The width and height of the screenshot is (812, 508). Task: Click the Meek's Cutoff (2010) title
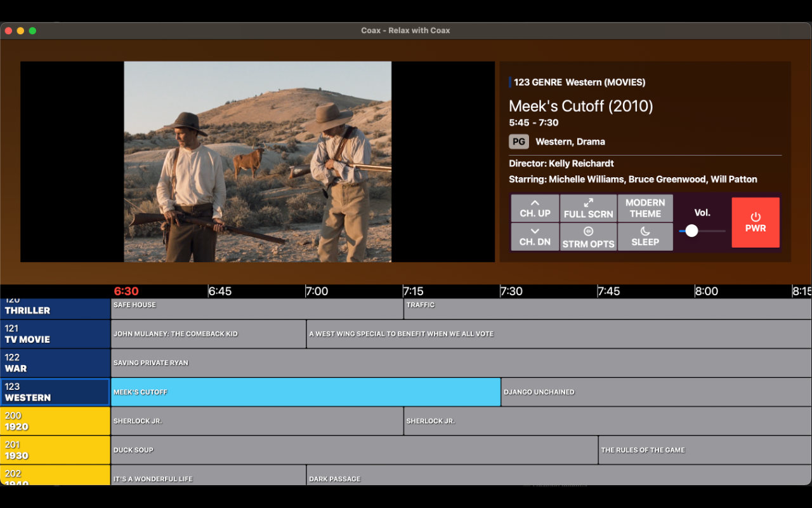[x=580, y=106]
